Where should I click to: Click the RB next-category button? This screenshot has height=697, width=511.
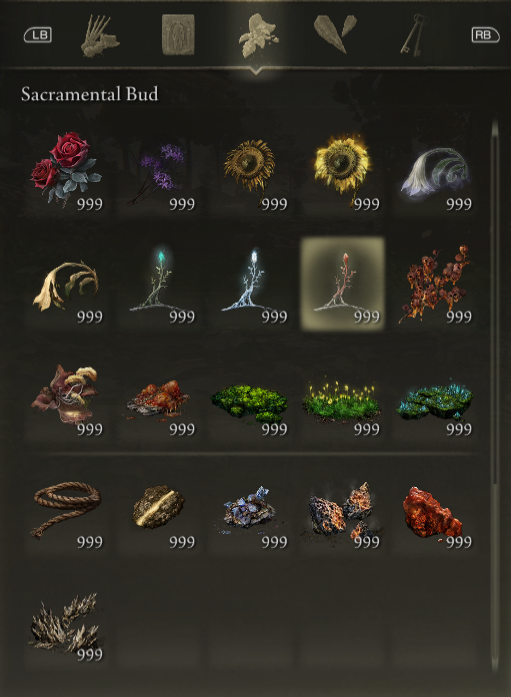click(485, 35)
